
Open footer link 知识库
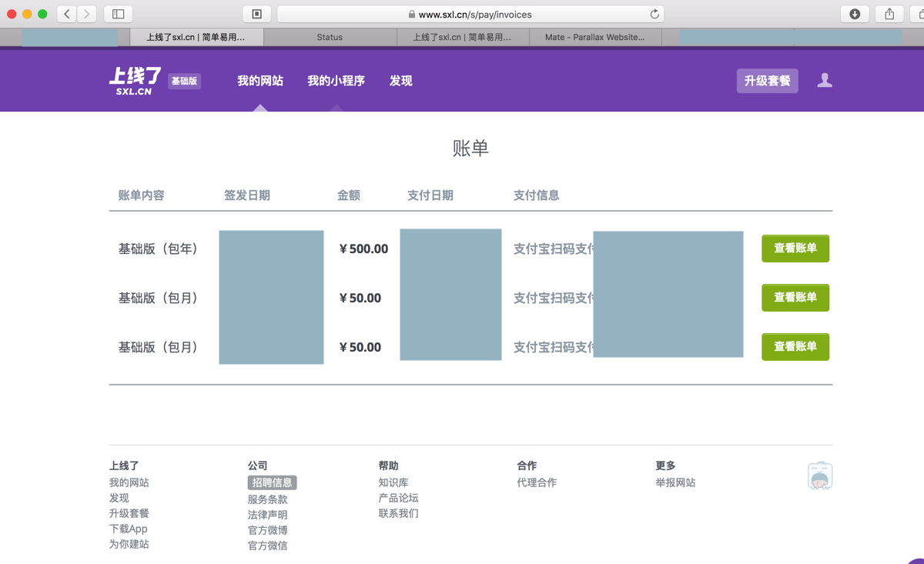393,482
